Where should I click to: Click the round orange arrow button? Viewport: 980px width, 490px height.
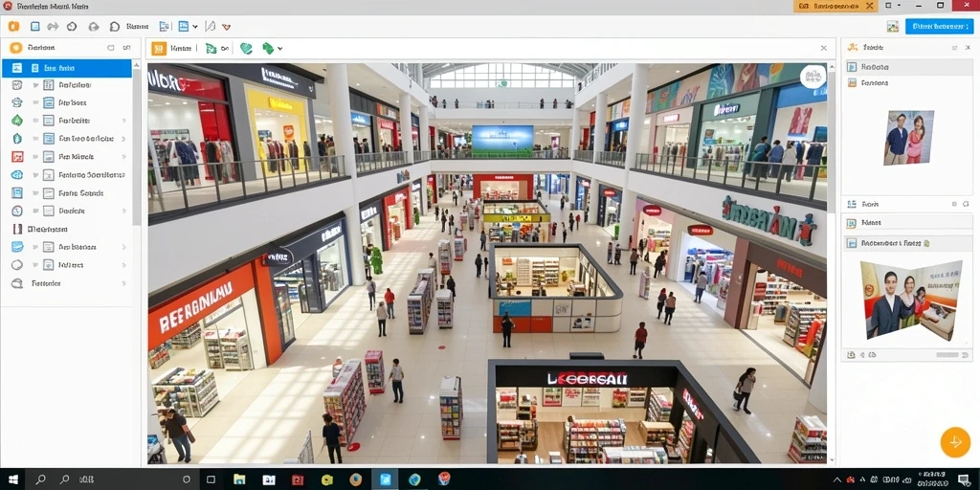click(x=955, y=442)
